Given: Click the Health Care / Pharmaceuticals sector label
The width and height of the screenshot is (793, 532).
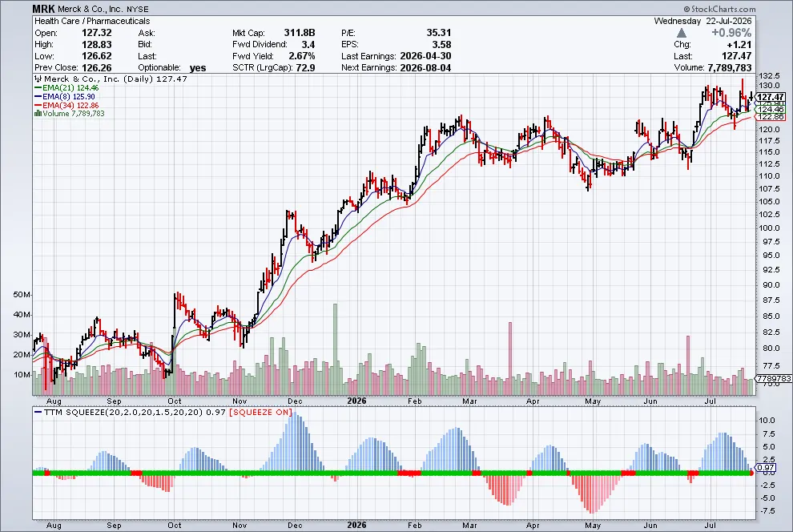Looking at the screenshot, I should click(x=92, y=22).
